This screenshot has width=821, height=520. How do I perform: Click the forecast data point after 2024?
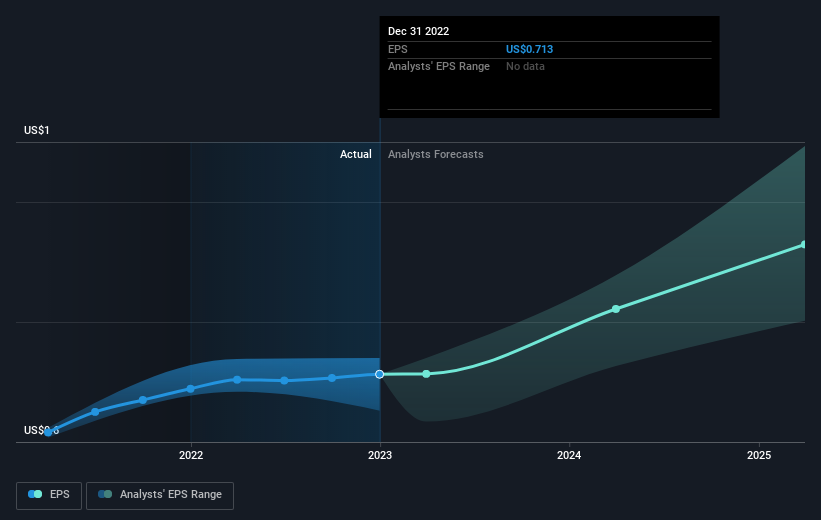point(616,309)
